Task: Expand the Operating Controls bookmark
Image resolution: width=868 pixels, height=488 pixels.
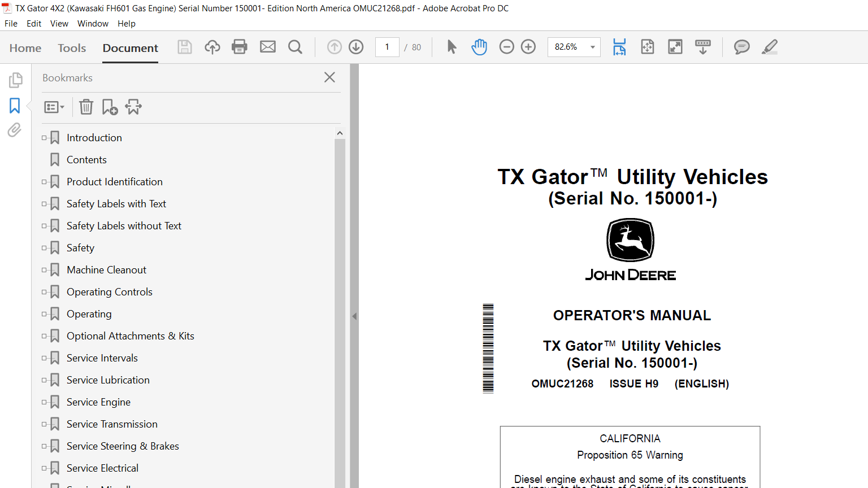Action: tap(44, 291)
